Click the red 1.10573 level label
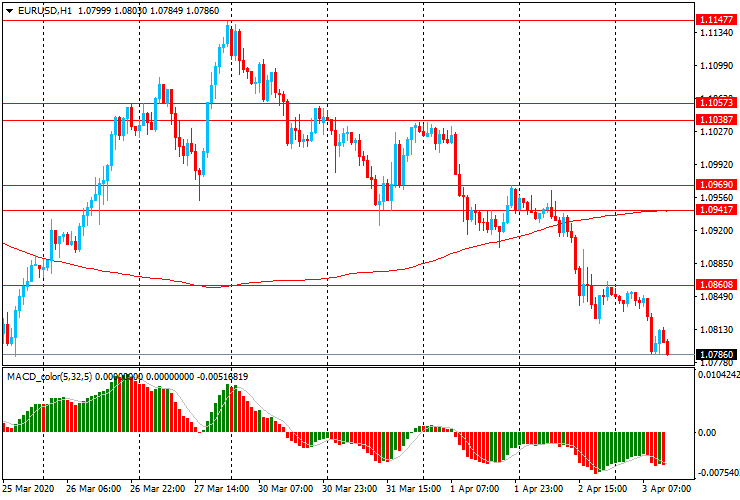The width and height of the screenshot is (740, 500). (716, 102)
